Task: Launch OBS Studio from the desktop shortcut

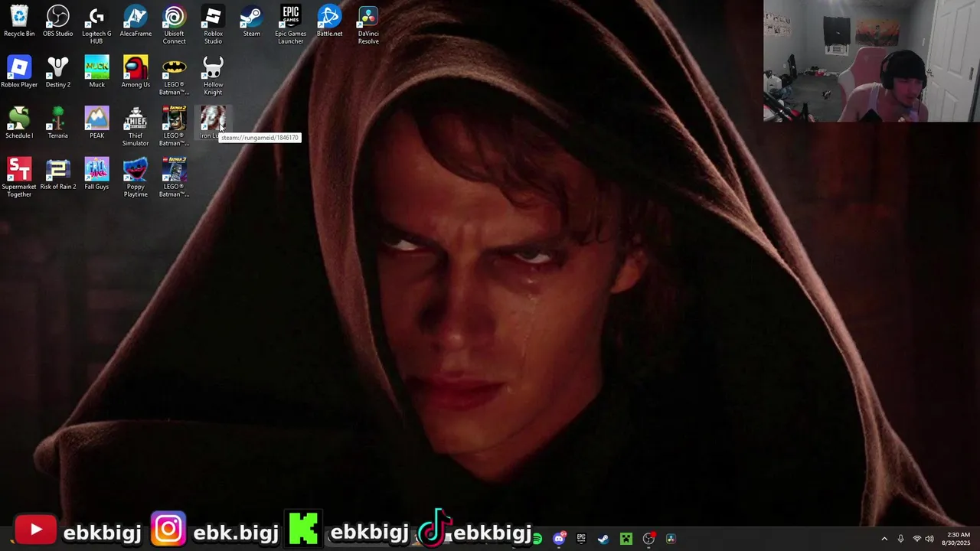Action: pyautogui.click(x=58, y=21)
